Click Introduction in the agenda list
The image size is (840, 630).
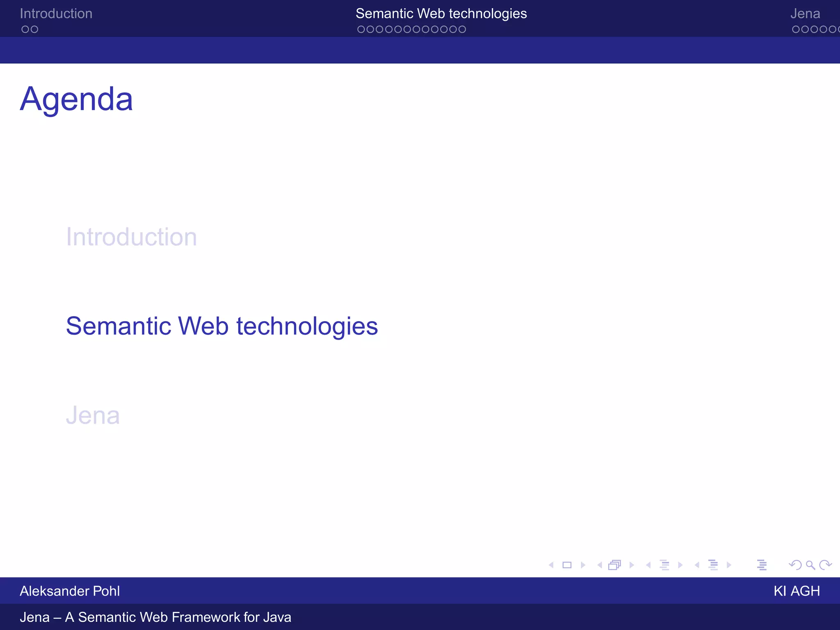(132, 237)
